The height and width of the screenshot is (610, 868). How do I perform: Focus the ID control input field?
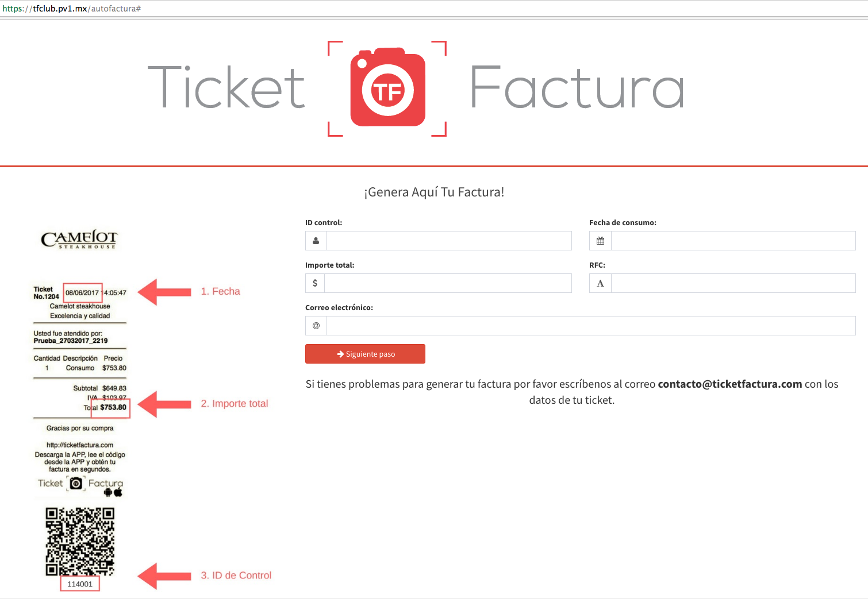tap(449, 241)
